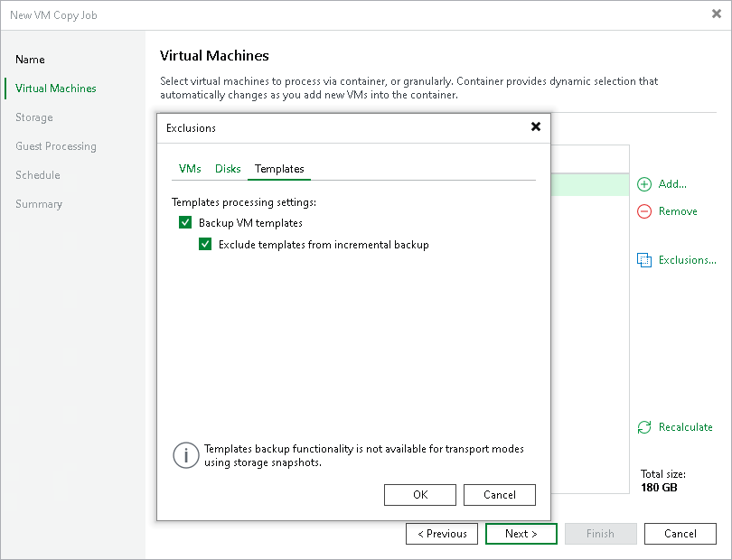The image size is (732, 560).
Task: Click the green Recalculate arrows icon
Action: [644, 427]
